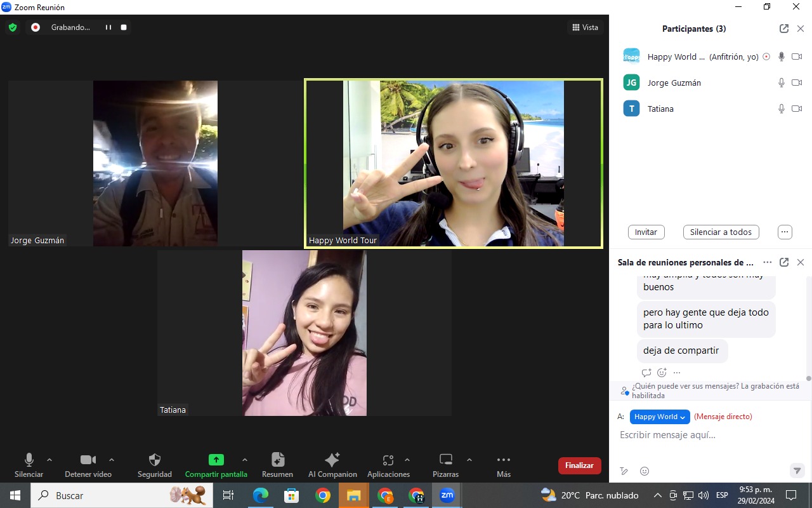
Task: Open File Explorer from taskbar
Action: pyautogui.click(x=353, y=495)
